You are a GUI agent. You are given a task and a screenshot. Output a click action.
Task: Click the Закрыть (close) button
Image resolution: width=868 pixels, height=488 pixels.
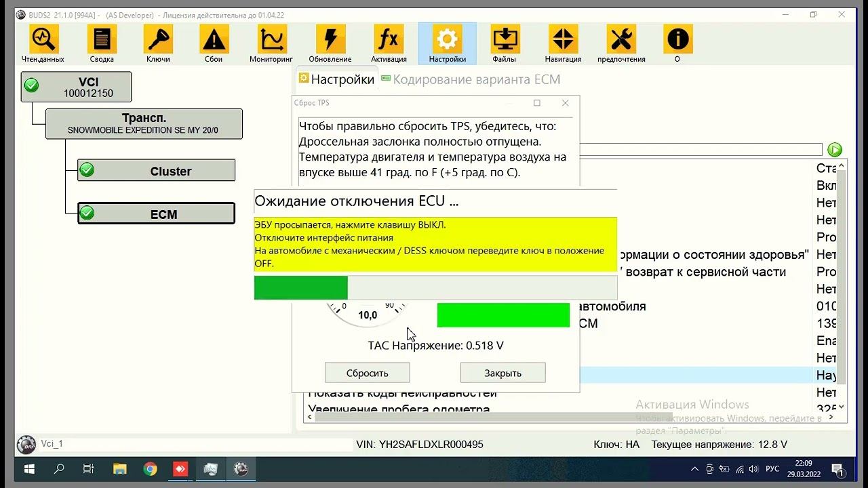tap(503, 373)
